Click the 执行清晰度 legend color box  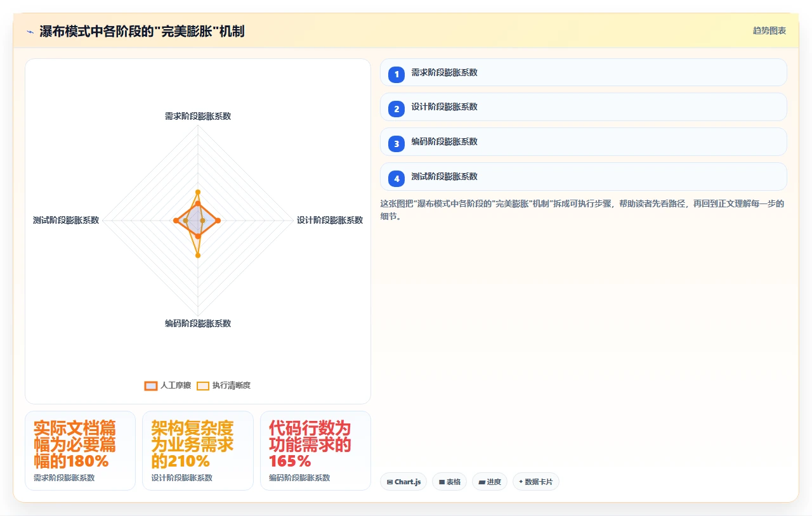[203, 385]
